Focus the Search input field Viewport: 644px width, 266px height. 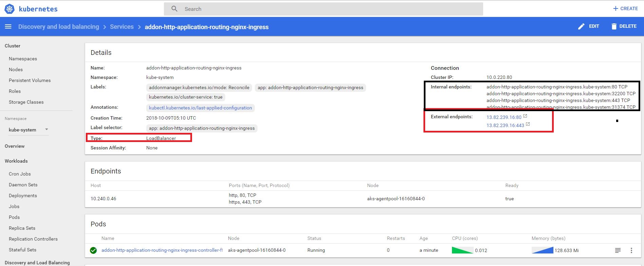click(323, 9)
